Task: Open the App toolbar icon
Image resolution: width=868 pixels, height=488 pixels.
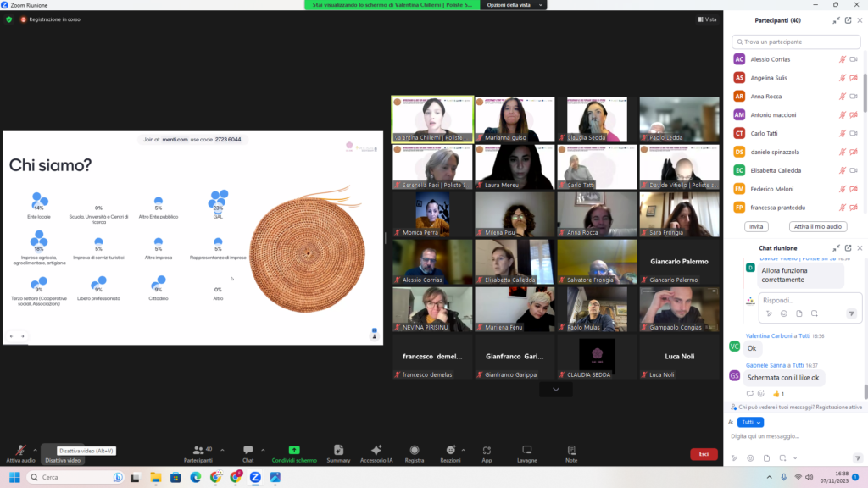Action: tap(487, 451)
